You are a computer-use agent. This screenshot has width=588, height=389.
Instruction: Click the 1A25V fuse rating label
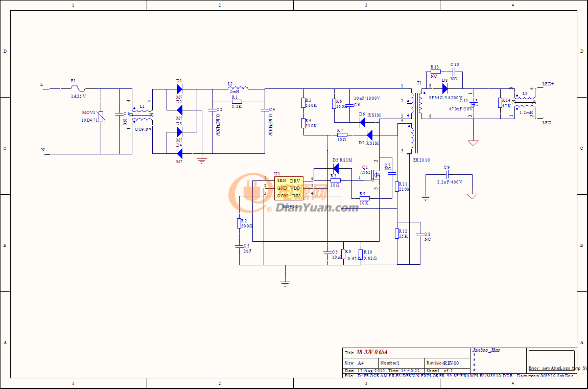pyautogui.click(x=78, y=96)
